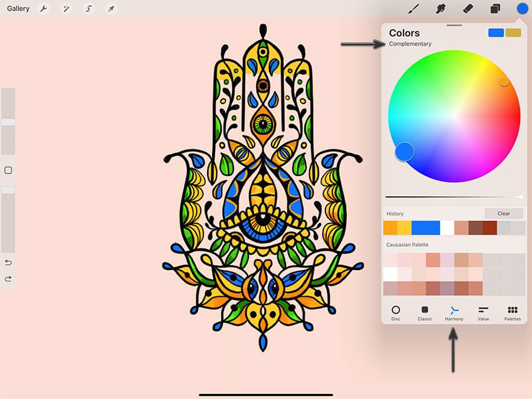Screen dimensions: 532x399
Task: Open the Palettes tab
Action: (x=513, y=313)
